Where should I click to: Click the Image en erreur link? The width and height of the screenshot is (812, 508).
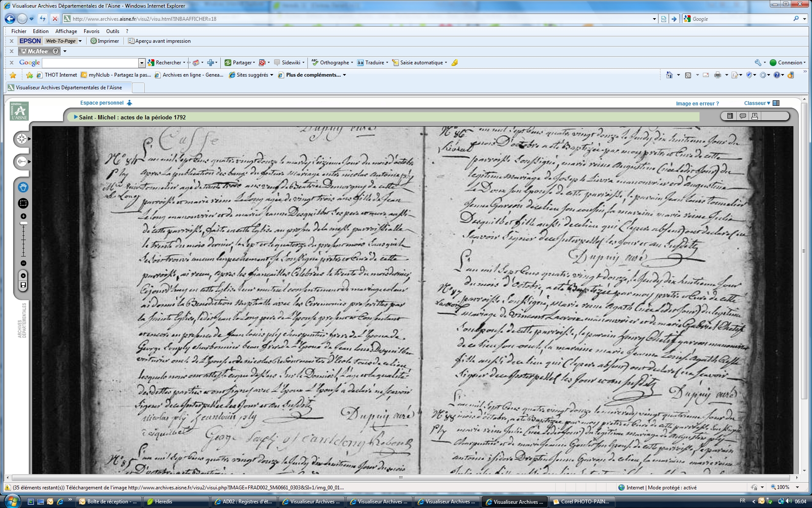coord(697,104)
